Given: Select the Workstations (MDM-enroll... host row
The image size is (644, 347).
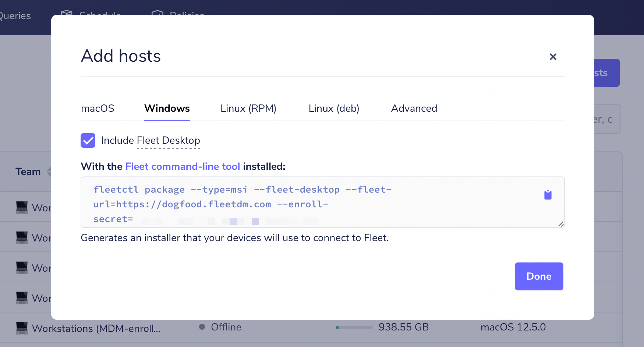Looking at the screenshot, I should pos(311,328).
